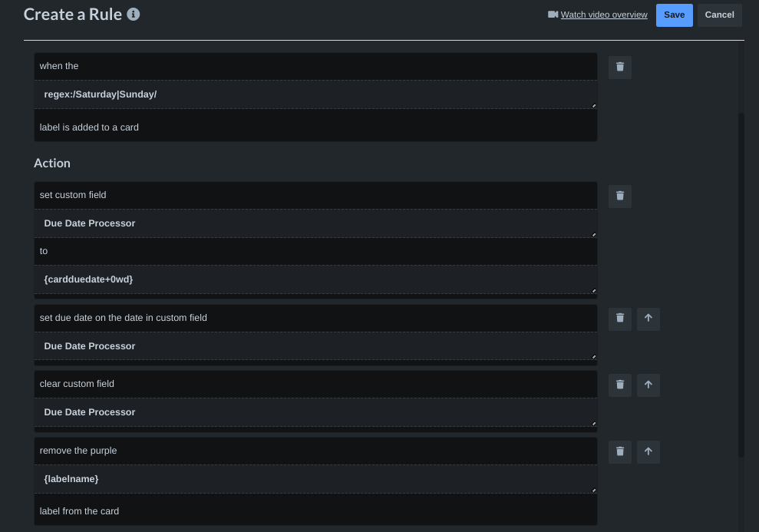Edit the {labelname} field
Viewport: 759px width, 532px height.
pyautogui.click(x=315, y=478)
